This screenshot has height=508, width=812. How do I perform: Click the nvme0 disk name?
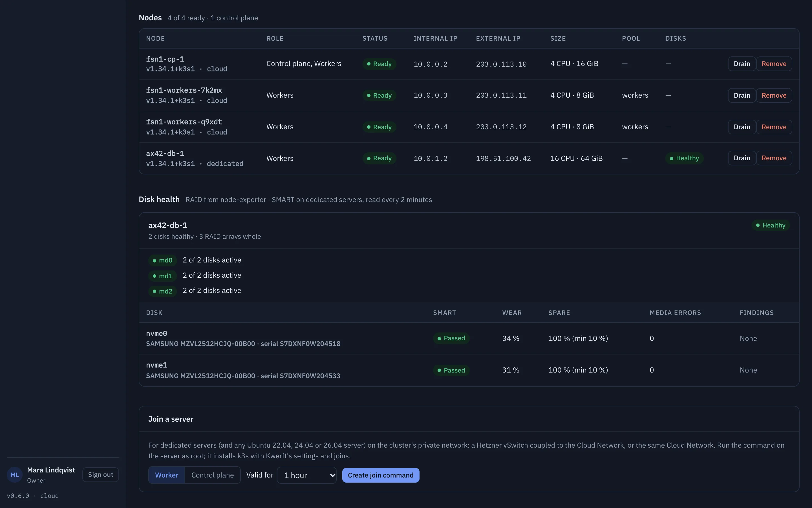(156, 333)
